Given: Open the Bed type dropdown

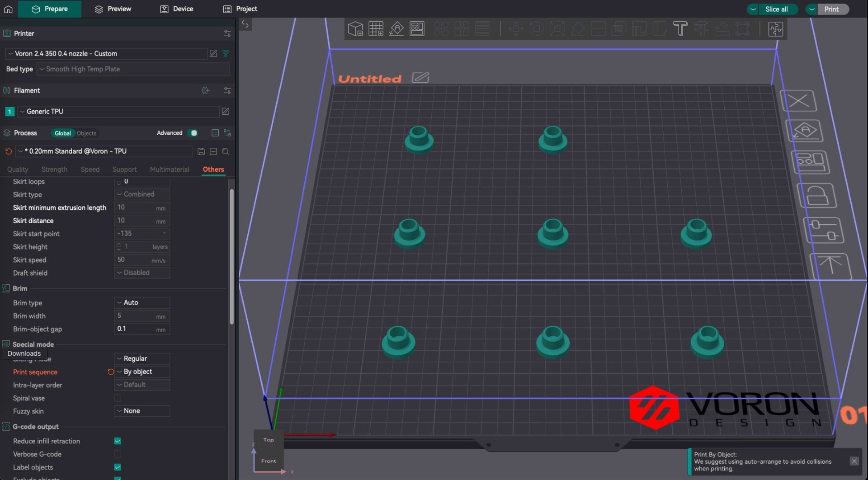Looking at the screenshot, I should (x=133, y=69).
